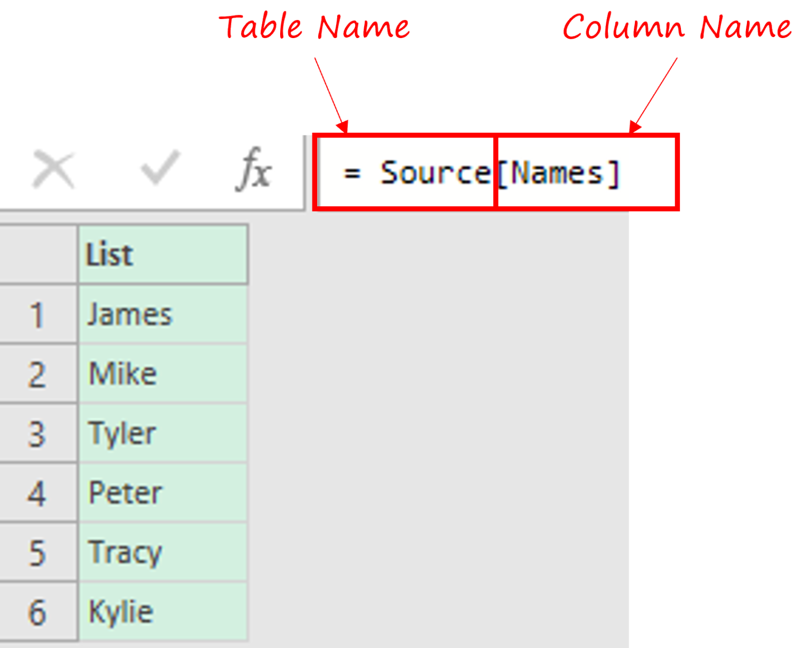The width and height of the screenshot is (812, 648).
Task: Click row number 1
Action: [37, 315]
